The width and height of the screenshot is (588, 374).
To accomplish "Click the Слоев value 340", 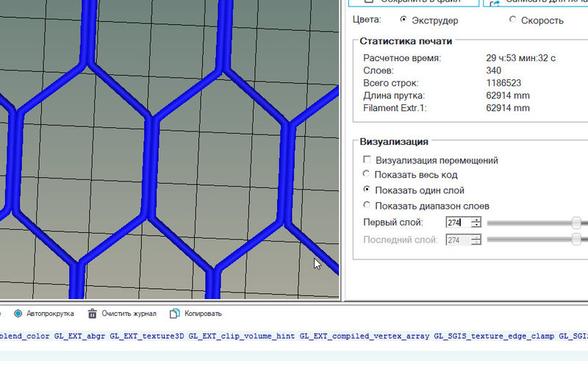I will tap(493, 71).
